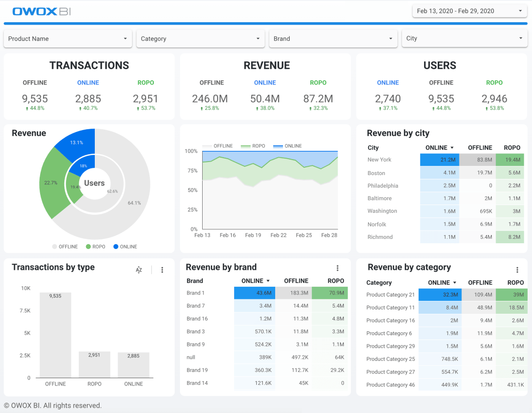This screenshot has width=532, height=413.
Task: Click ONLINE sort arrow in Revenue by city
Action: (x=452, y=147)
